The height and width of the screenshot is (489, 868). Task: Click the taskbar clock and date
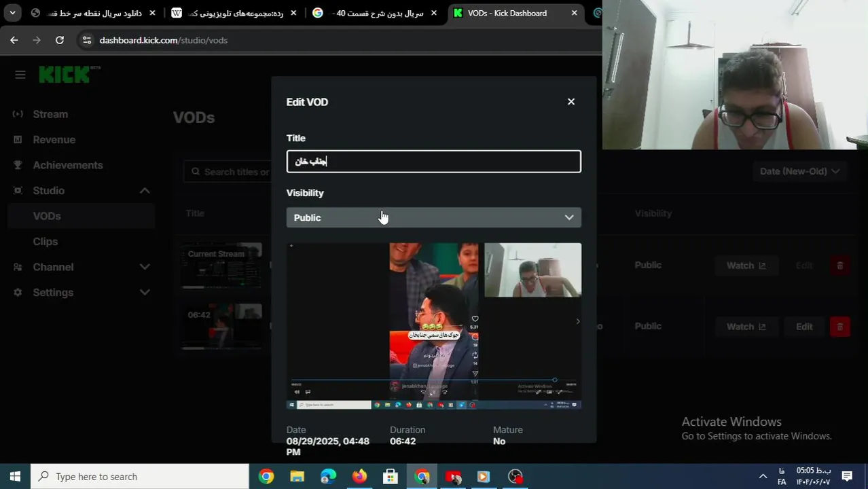[814, 476]
